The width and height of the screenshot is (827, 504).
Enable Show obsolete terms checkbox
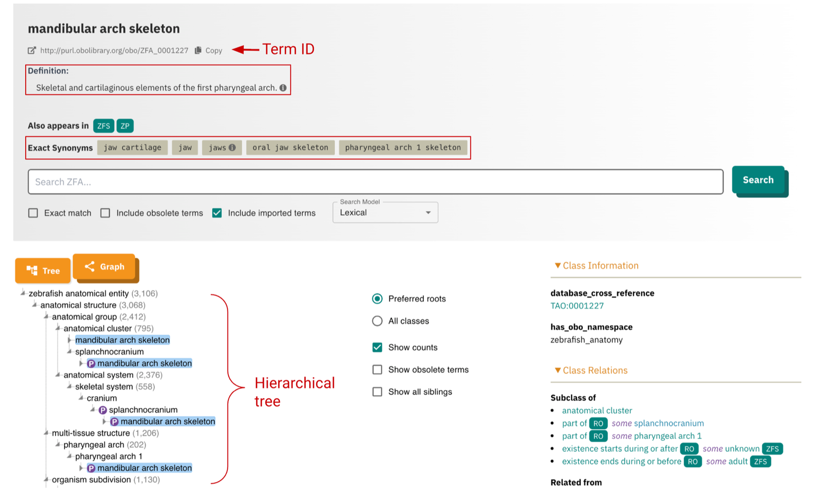[x=377, y=370]
